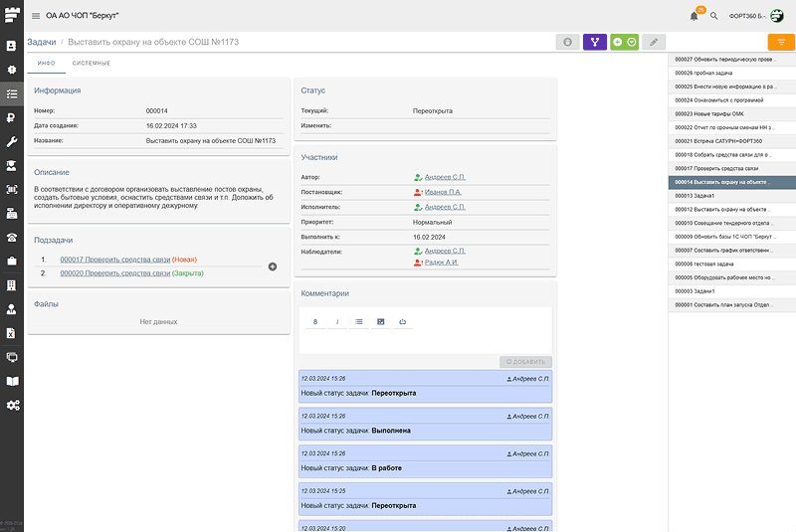Image resolution: width=796 pixels, height=532 pixels.
Task: Open the hamburger menu to expand sidebar
Action: click(x=36, y=16)
